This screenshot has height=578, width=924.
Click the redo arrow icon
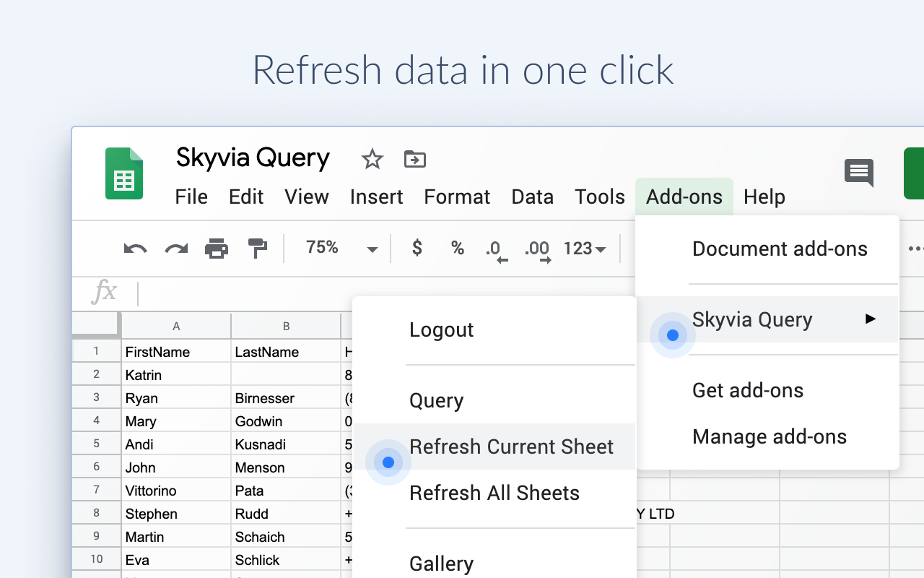(176, 249)
